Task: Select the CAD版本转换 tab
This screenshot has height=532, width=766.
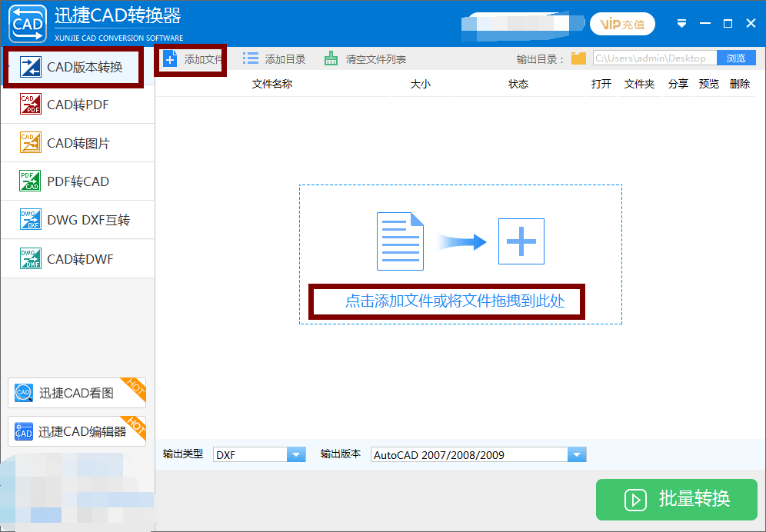Action: tap(74, 67)
